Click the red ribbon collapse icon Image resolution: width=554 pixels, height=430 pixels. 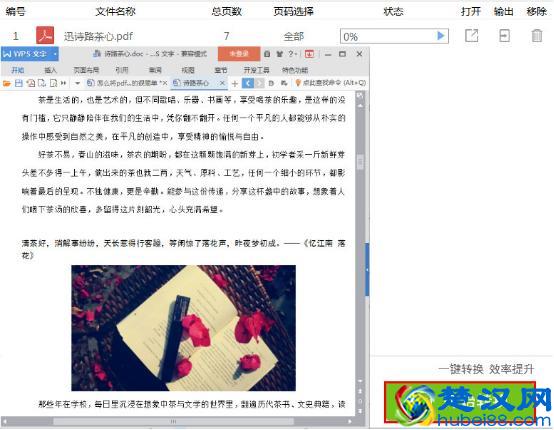310,54
